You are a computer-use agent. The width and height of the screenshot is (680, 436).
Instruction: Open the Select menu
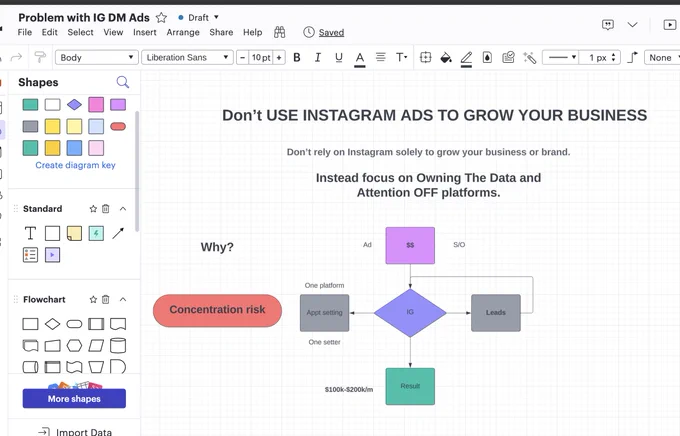(80, 32)
